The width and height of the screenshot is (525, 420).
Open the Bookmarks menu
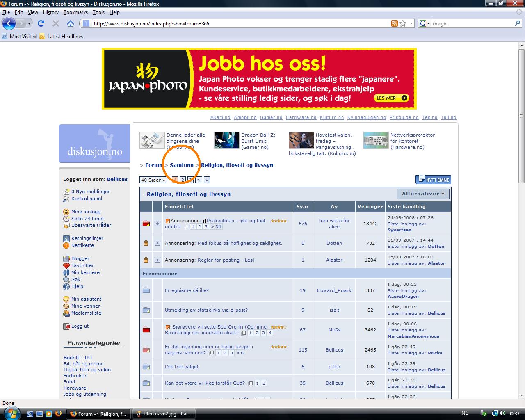[x=75, y=12]
